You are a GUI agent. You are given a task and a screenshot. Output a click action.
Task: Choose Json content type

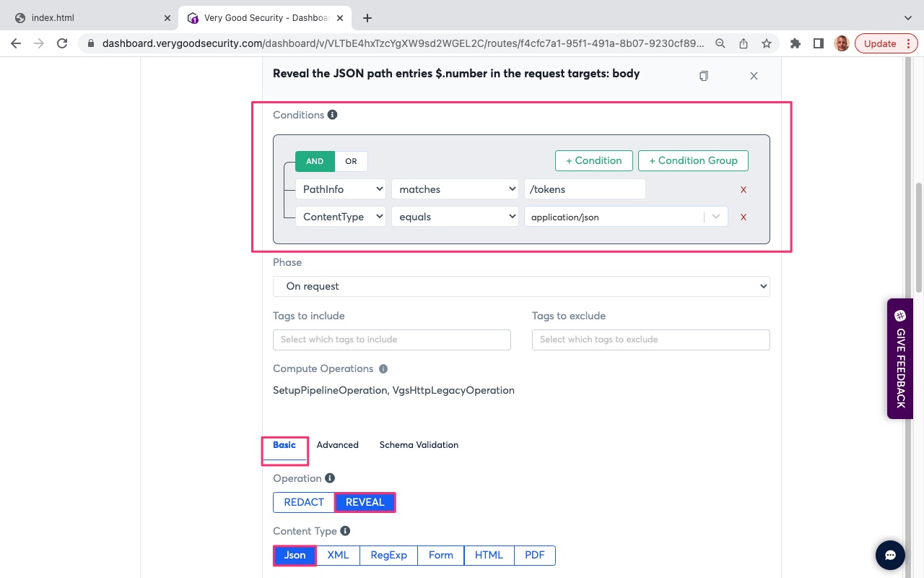coord(295,555)
